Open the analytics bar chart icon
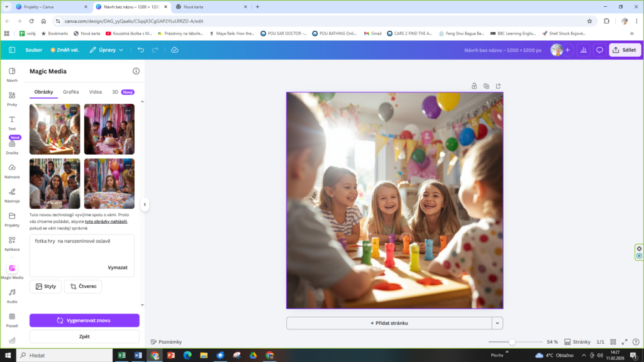The image size is (644, 362). (x=583, y=50)
